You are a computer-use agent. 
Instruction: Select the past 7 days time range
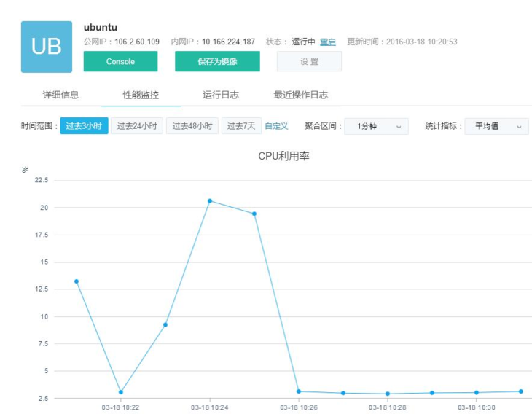click(241, 126)
